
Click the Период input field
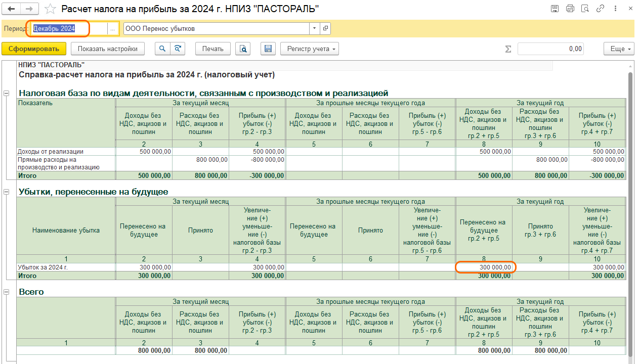[68, 29]
